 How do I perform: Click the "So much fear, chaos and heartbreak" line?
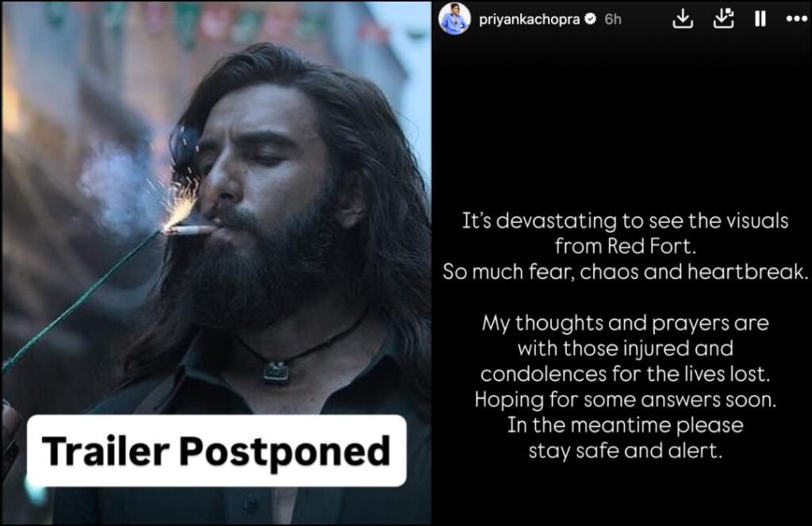coord(625,272)
